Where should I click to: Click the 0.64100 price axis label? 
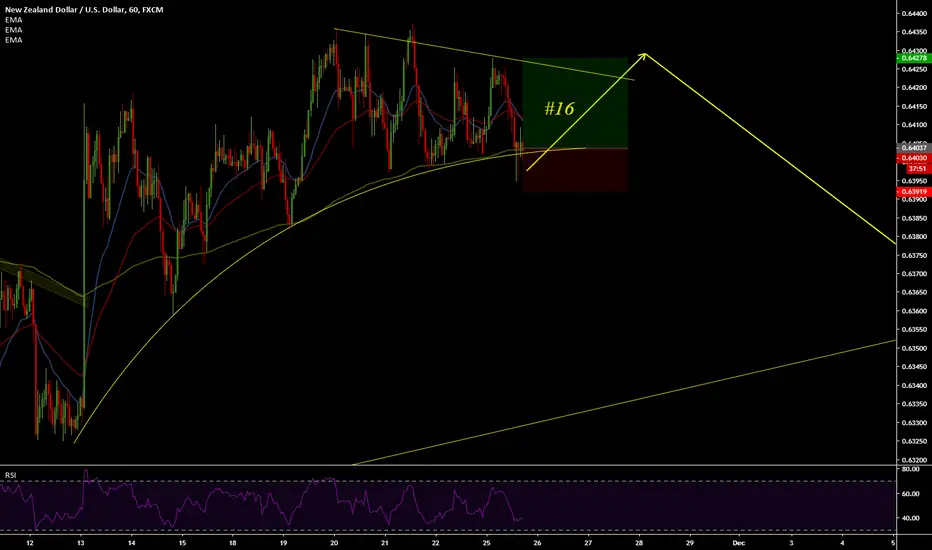click(914, 125)
